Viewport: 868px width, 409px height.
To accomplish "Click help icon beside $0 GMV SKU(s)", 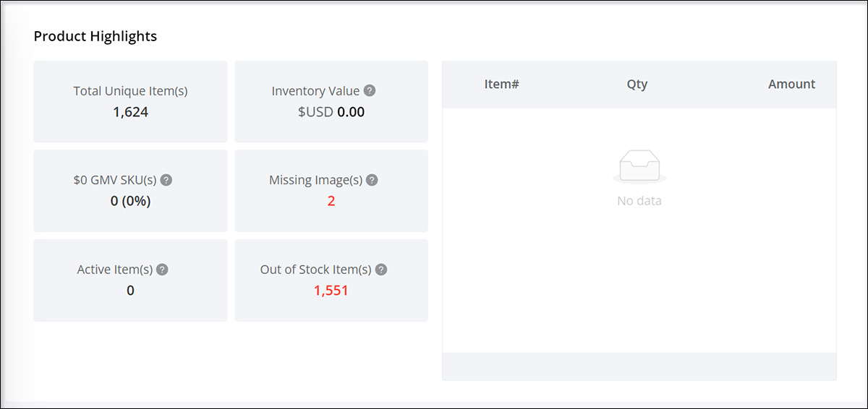I will [x=166, y=180].
